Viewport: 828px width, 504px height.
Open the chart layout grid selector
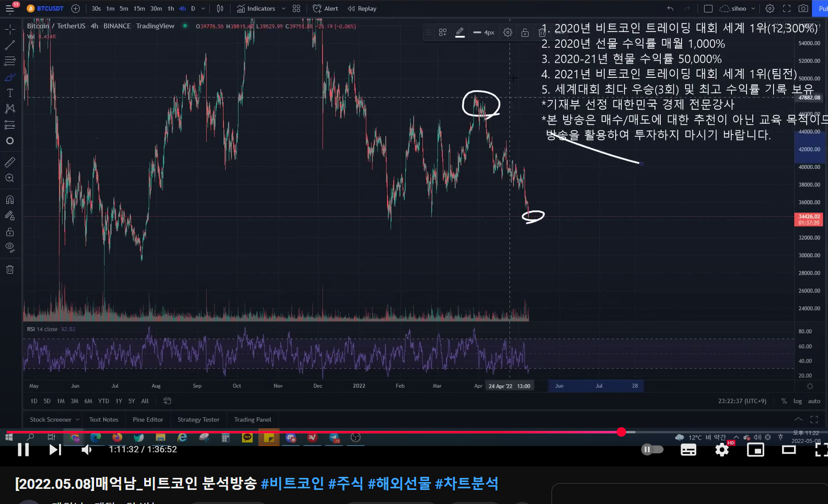click(296, 8)
